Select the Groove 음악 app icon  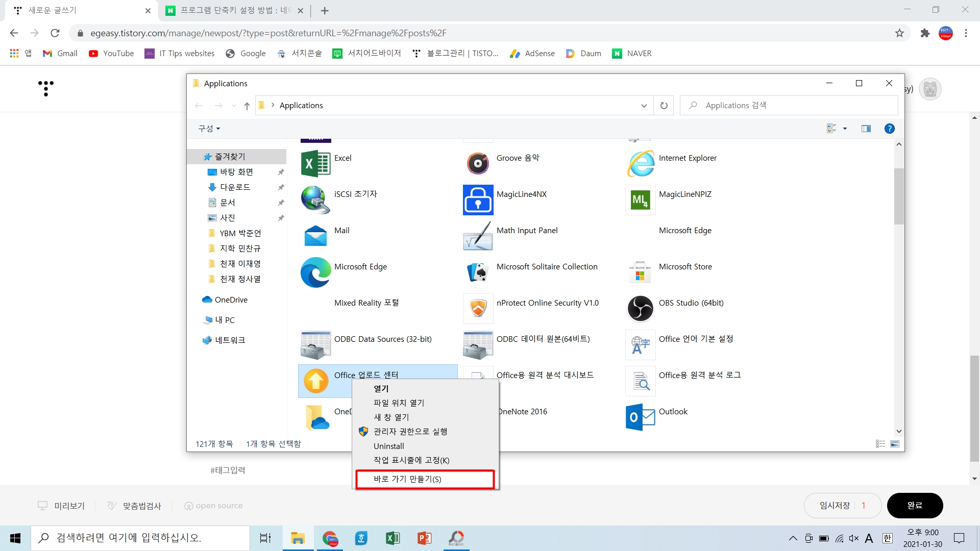(478, 164)
